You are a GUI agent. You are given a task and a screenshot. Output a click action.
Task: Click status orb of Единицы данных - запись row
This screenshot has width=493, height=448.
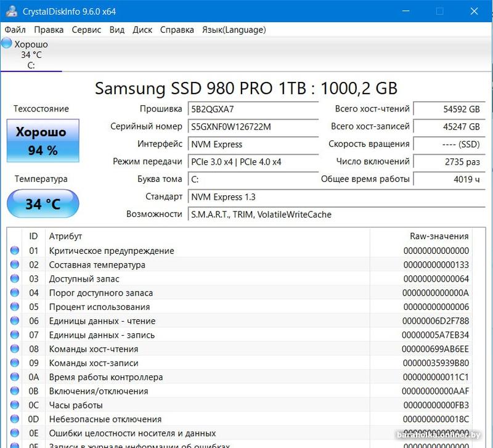tap(15, 335)
